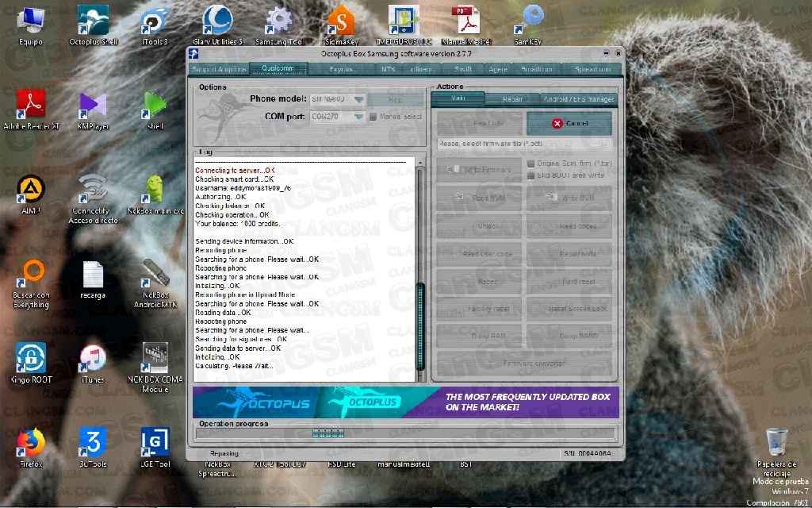The height and width of the screenshot is (508, 812).
Task: Open the Agere tab
Action: pos(498,69)
